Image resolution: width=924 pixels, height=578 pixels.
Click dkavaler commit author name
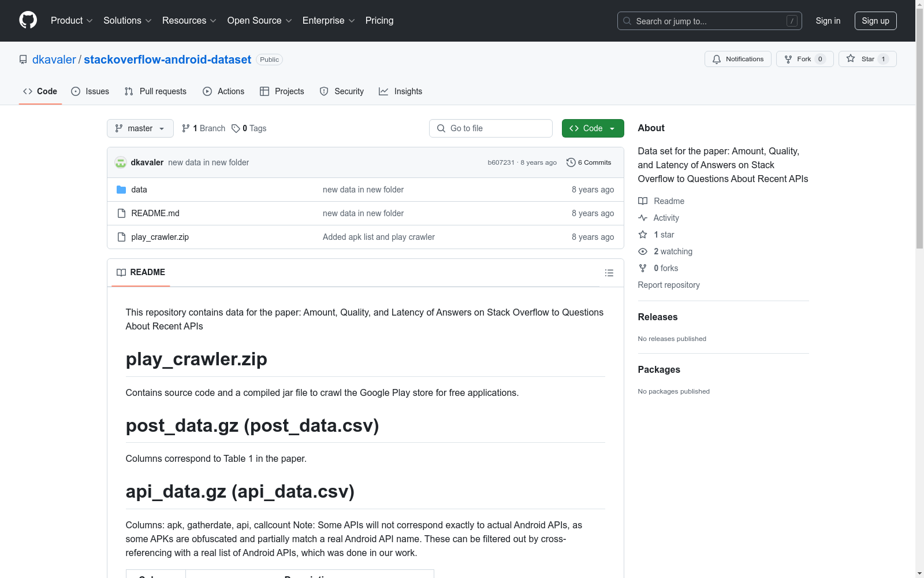point(147,162)
